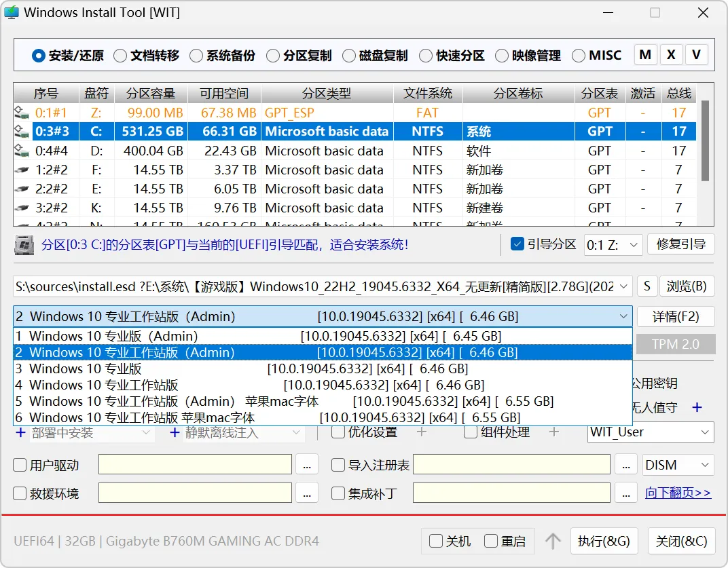Viewport: 728px width, 568px height.
Task: Click the X button beside M
Action: [671, 55]
